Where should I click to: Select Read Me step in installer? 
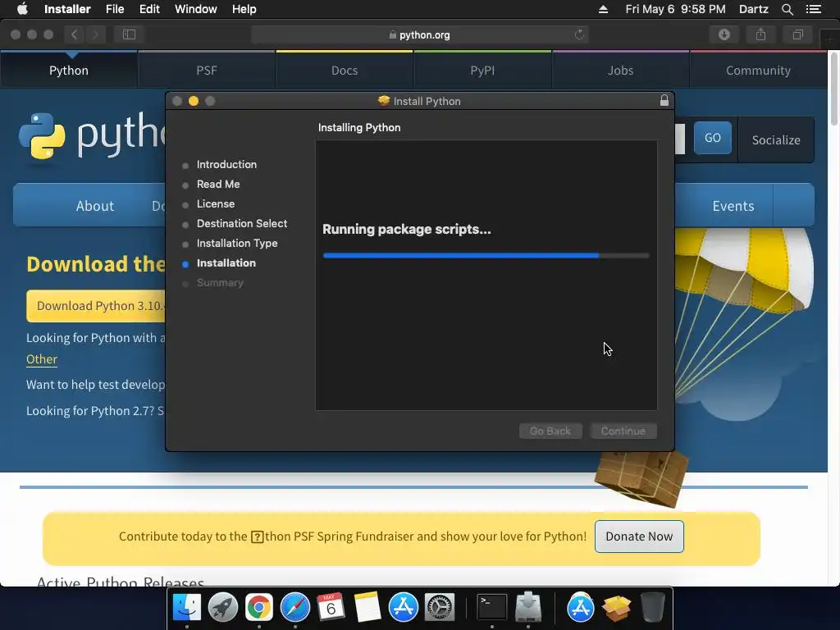point(218,185)
